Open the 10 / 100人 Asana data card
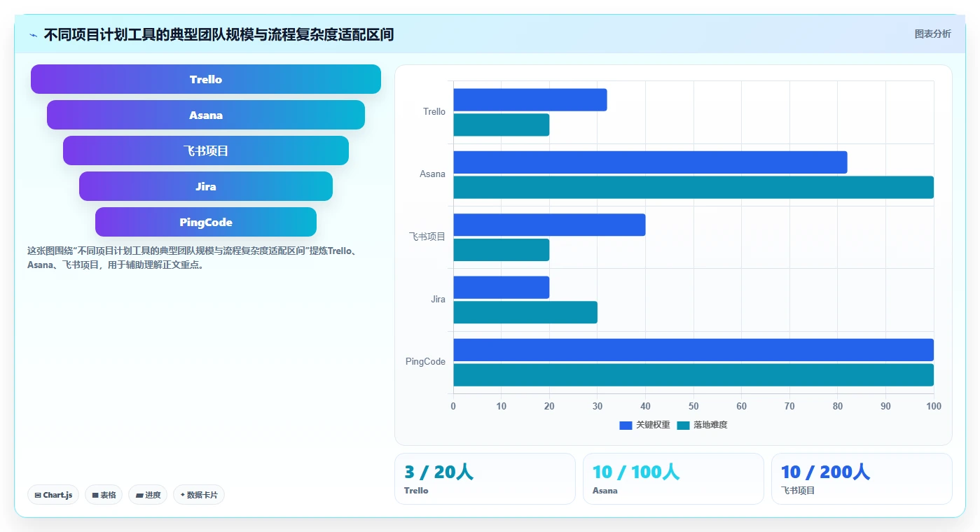This screenshot has height=532, width=980. 673,479
